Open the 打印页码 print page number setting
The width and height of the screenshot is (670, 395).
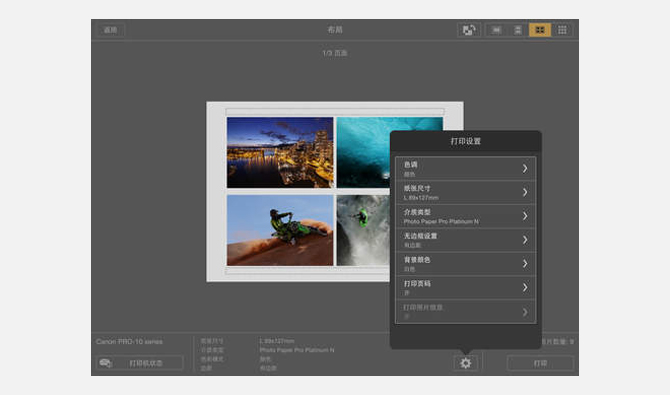pos(465,288)
